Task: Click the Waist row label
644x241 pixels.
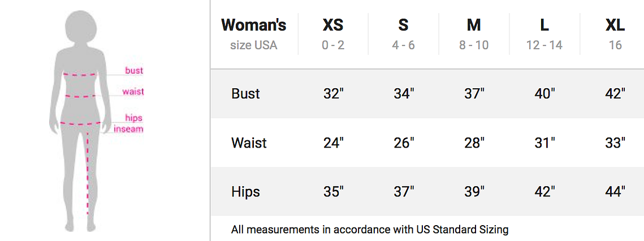Action: click(249, 143)
